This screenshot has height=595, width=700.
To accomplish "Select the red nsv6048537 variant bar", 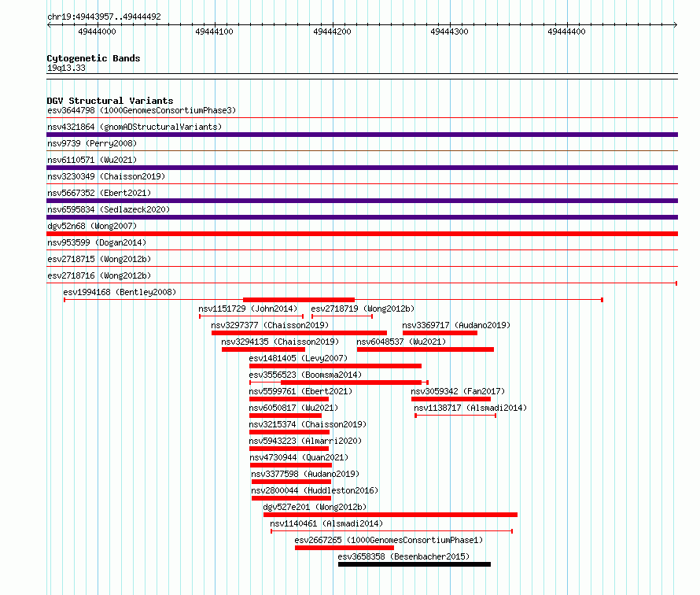I will point(426,349).
